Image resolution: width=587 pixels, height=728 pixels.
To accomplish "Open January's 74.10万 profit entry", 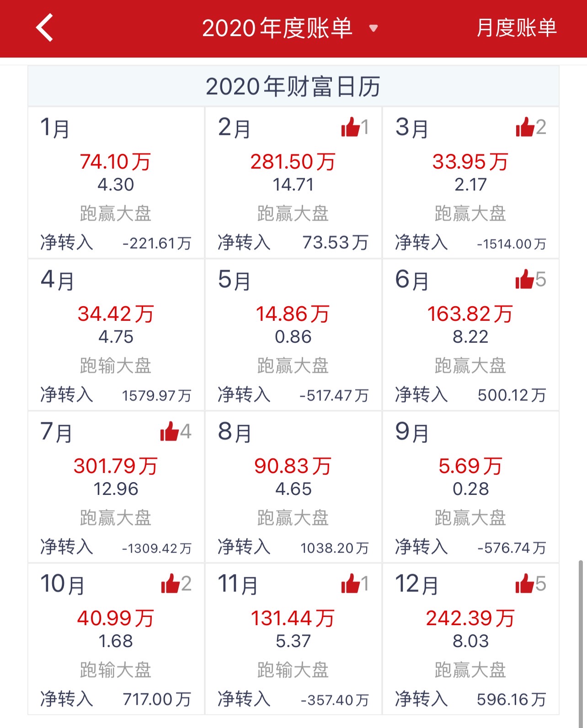I will pos(115,162).
